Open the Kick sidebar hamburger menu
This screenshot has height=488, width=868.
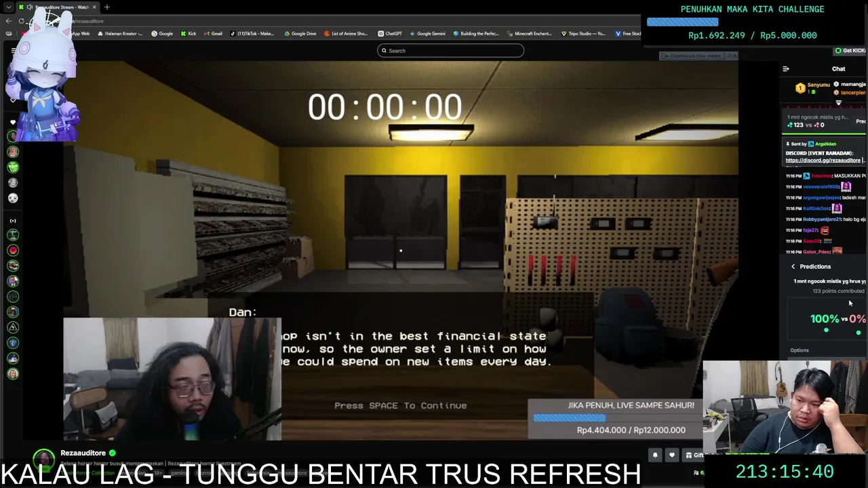13,51
